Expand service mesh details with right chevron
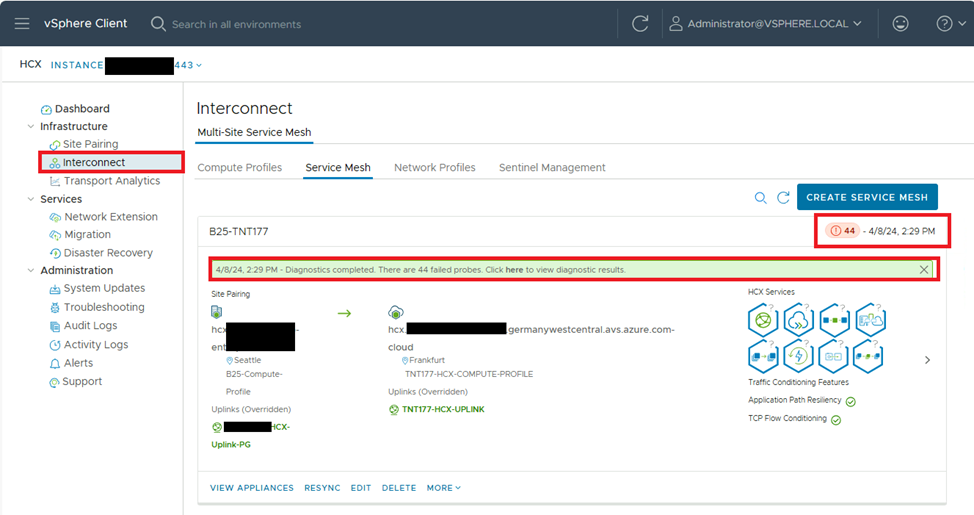 (927, 360)
